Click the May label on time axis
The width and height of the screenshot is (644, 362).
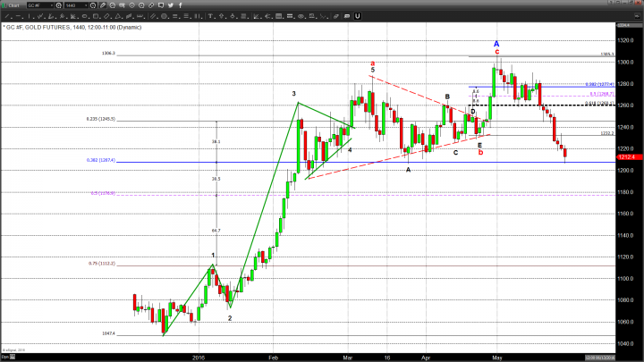coord(497,358)
